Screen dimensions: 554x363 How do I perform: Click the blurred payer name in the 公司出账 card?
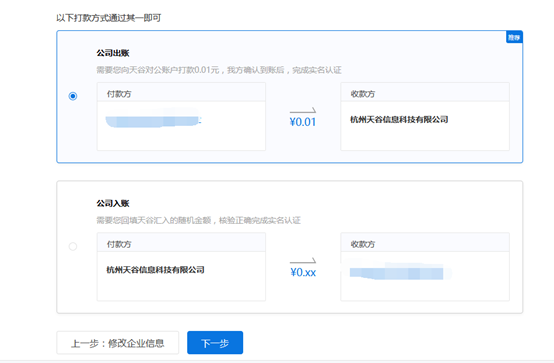(153, 121)
